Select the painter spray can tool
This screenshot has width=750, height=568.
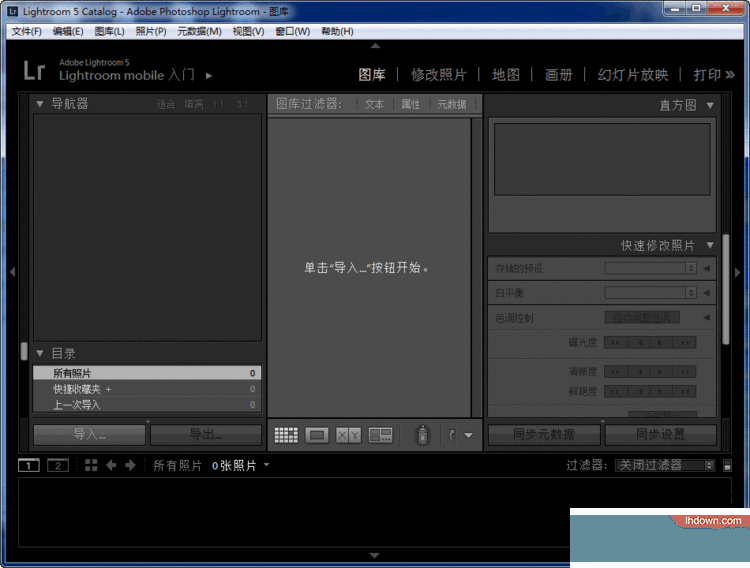[422, 435]
